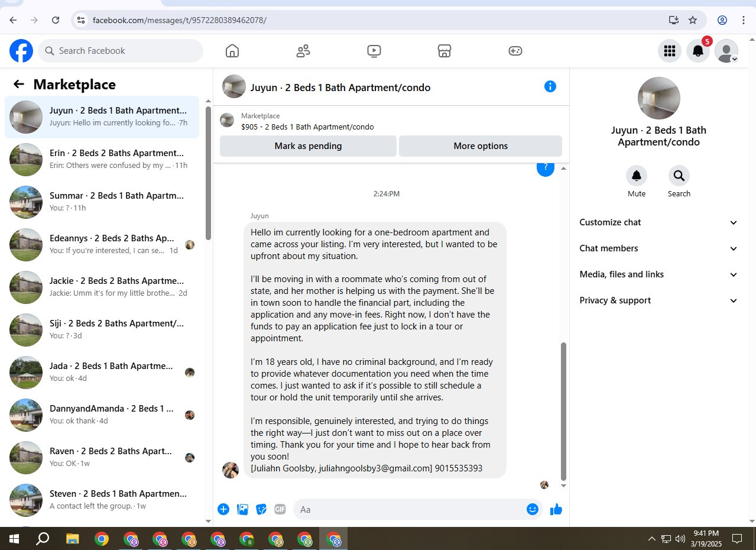Click $905 listing link in chat header

pos(307,127)
